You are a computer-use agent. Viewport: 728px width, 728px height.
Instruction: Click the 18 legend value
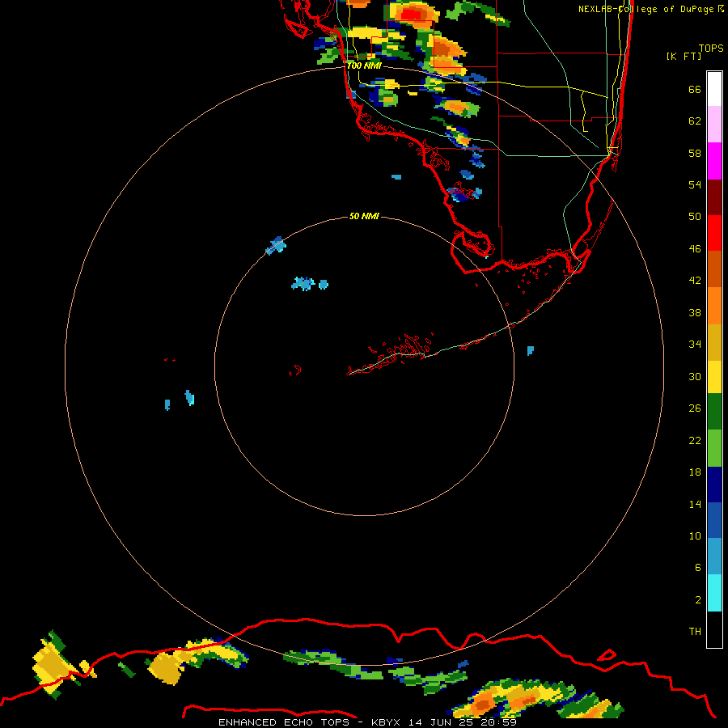pos(695,472)
